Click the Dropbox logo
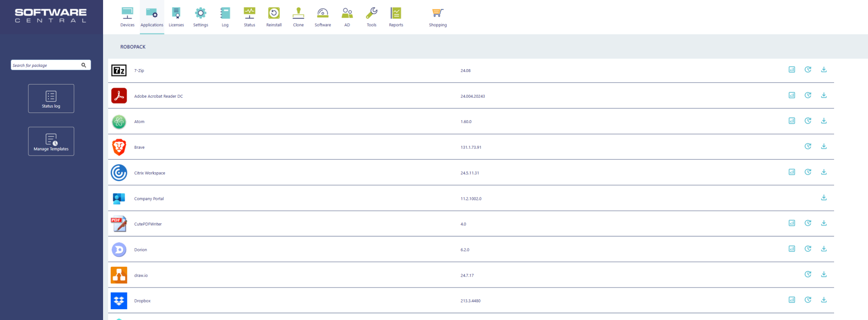The height and width of the screenshot is (320, 868). [x=119, y=301]
